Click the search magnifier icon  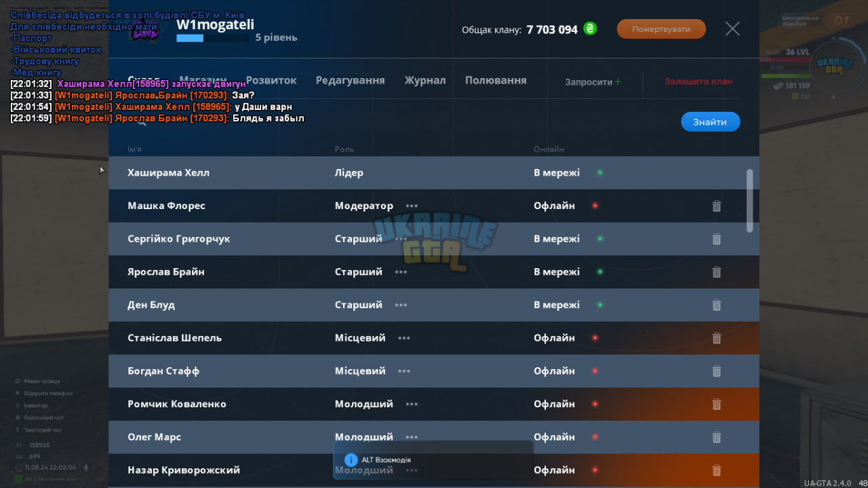tap(142, 122)
